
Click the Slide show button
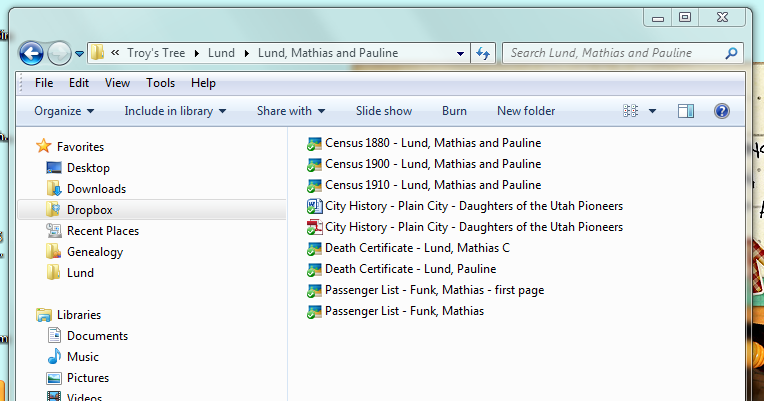pos(384,111)
